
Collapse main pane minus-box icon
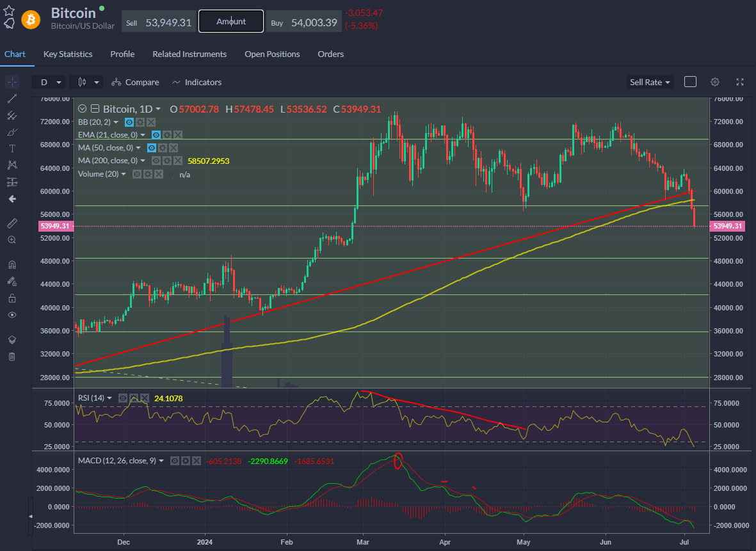tap(95, 109)
